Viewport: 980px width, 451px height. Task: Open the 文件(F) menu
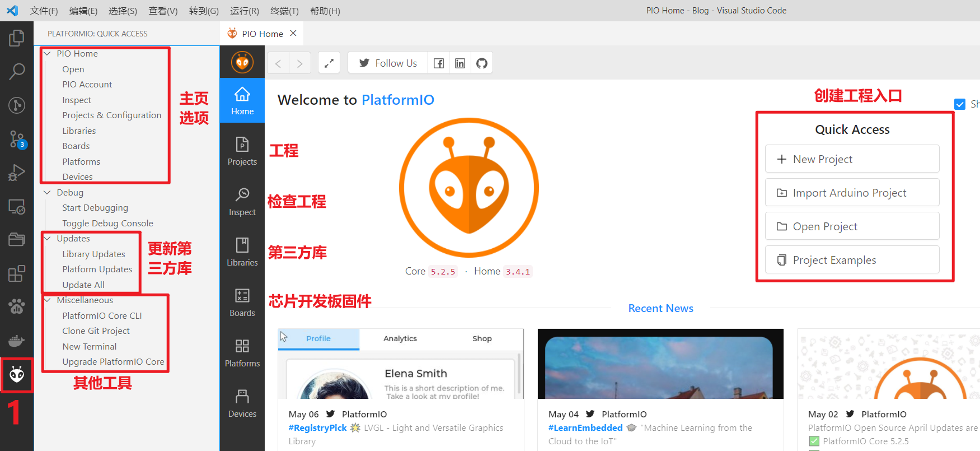point(44,11)
